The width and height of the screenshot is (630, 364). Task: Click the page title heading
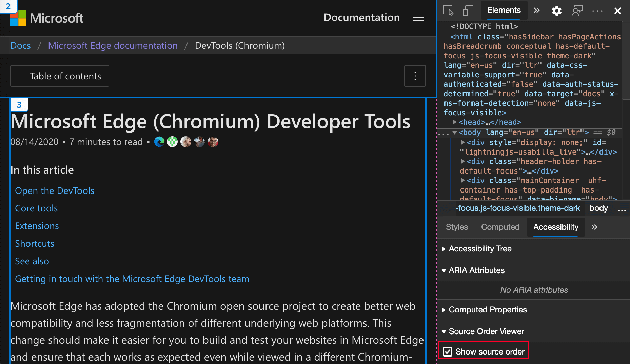211,121
